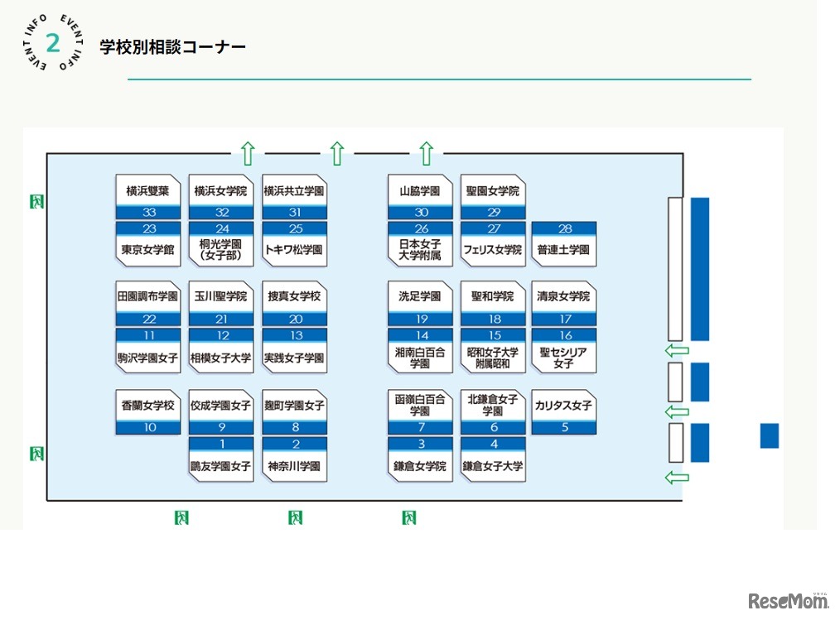Screen dimensions: 840x620
Task: Select booth 18 聖和学院
Action: click(x=494, y=304)
